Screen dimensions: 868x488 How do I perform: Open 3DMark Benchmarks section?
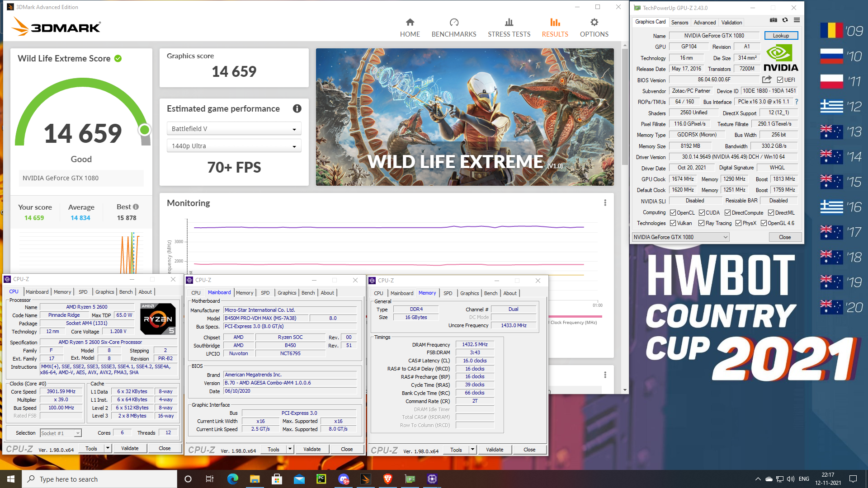(x=454, y=28)
